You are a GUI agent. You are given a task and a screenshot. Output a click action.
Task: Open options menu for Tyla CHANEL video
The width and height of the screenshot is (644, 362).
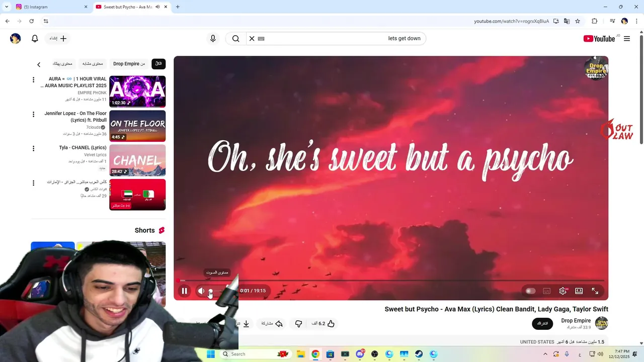tap(34, 148)
